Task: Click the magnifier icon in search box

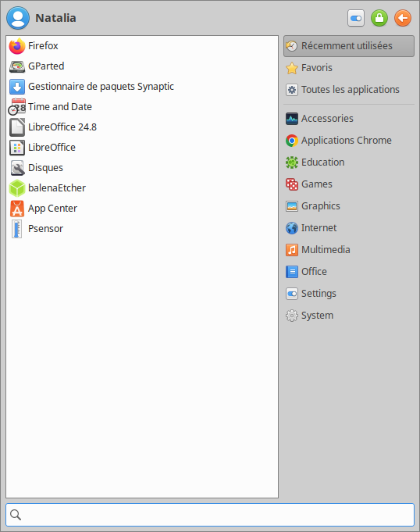Action: coord(16,515)
